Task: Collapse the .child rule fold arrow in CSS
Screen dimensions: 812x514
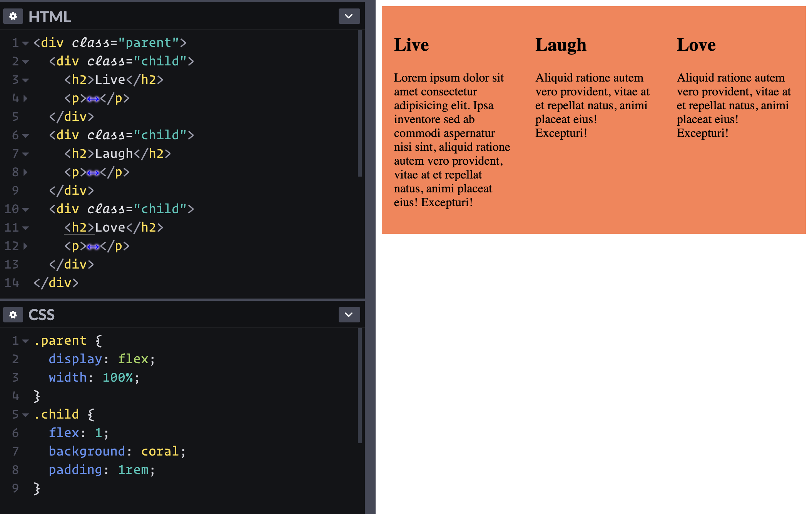Action: [25, 415]
